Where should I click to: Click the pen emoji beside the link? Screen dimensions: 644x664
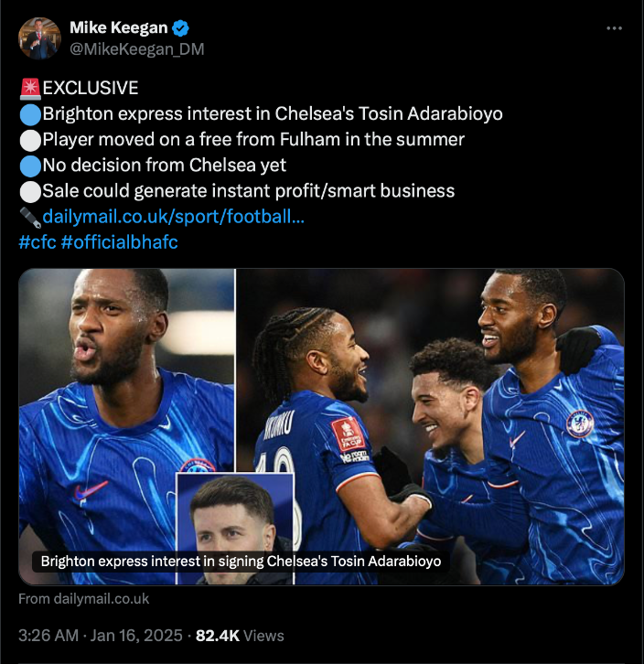[x=30, y=217]
